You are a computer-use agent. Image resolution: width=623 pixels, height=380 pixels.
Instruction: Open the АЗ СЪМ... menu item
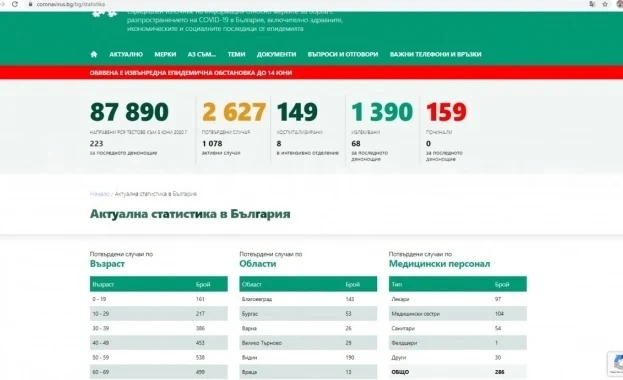point(202,54)
